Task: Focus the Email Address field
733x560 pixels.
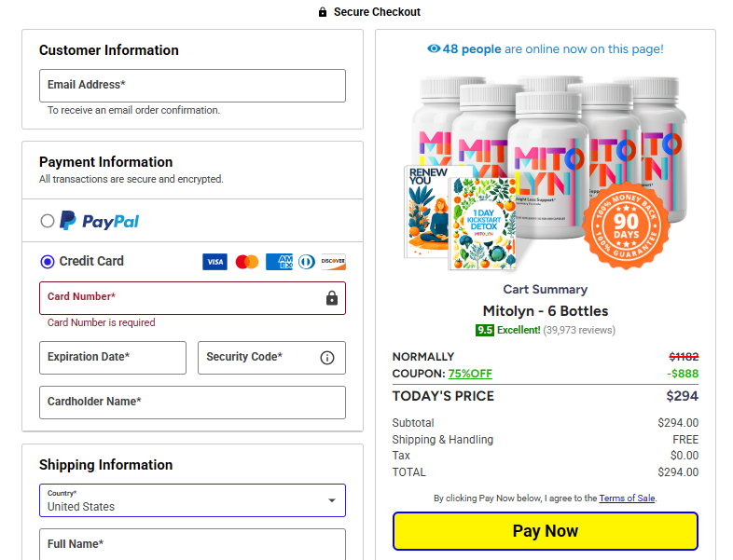Action: (192, 86)
